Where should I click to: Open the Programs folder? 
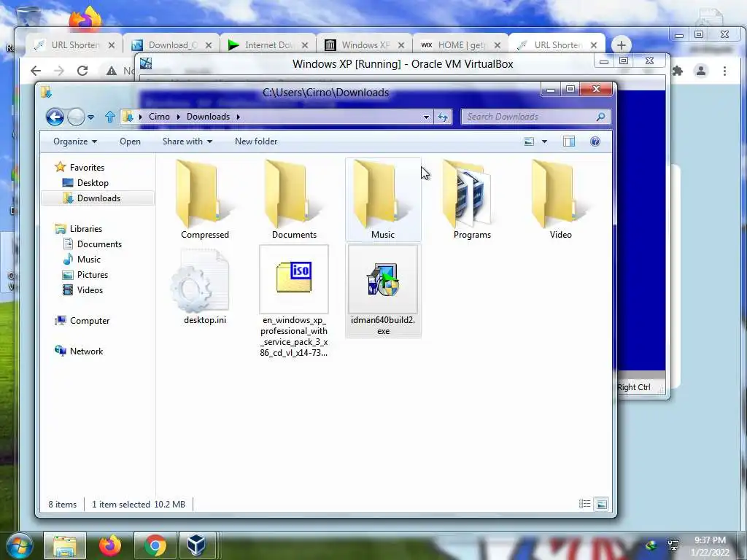[x=472, y=199]
